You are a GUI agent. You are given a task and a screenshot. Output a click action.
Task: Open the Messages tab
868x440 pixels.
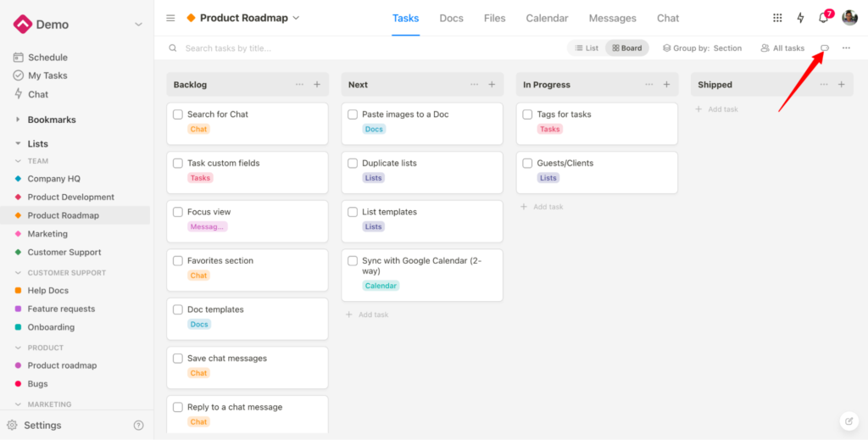point(612,19)
